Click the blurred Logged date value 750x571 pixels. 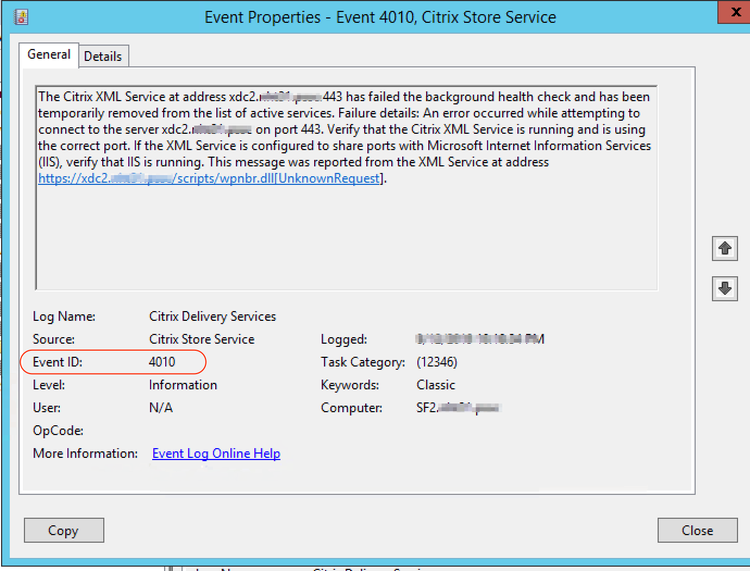pos(480,339)
